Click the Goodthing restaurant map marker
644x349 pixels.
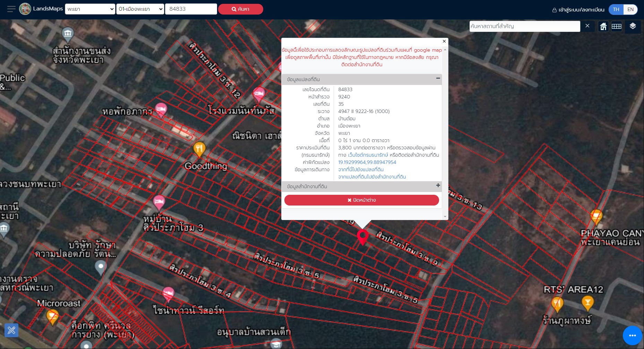[199, 149]
